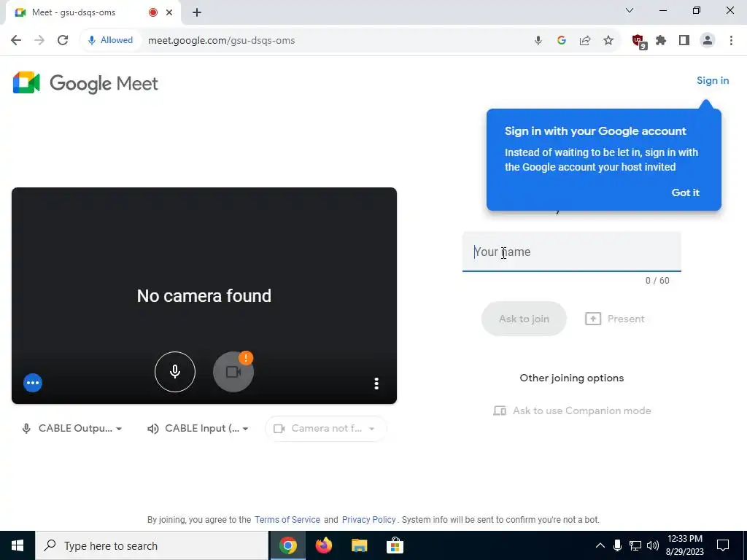
Task: Expand CABLE Output microphone dropdown
Action: click(x=72, y=429)
